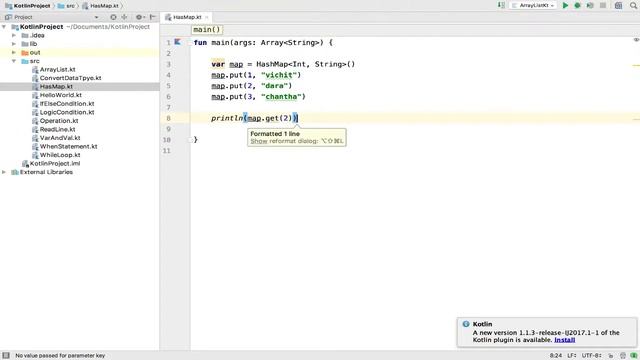
Task: Open the Project view dropdown arrow
Action: click(x=96, y=18)
